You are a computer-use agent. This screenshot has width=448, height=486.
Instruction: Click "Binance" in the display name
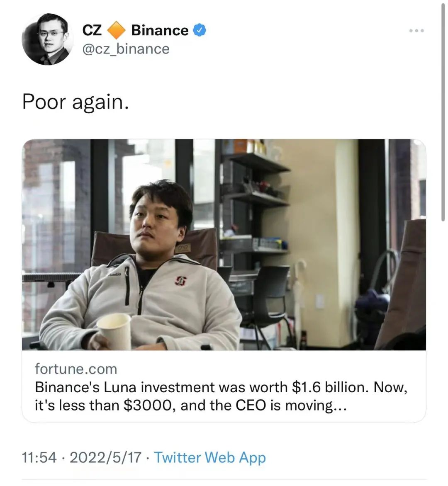click(160, 30)
